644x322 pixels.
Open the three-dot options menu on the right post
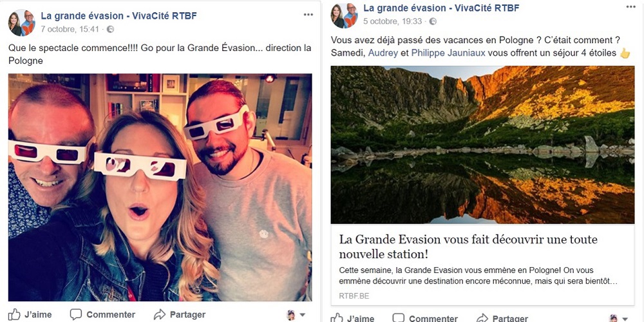coord(631,6)
